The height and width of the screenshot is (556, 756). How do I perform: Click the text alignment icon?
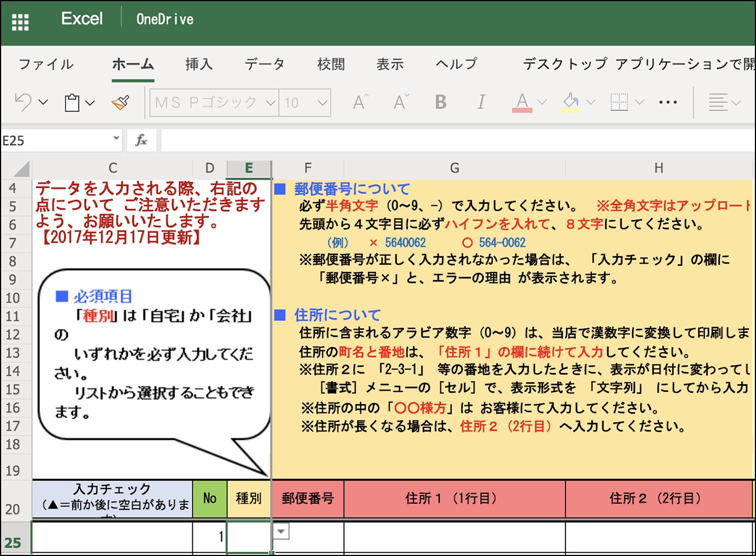pyautogui.click(x=718, y=102)
